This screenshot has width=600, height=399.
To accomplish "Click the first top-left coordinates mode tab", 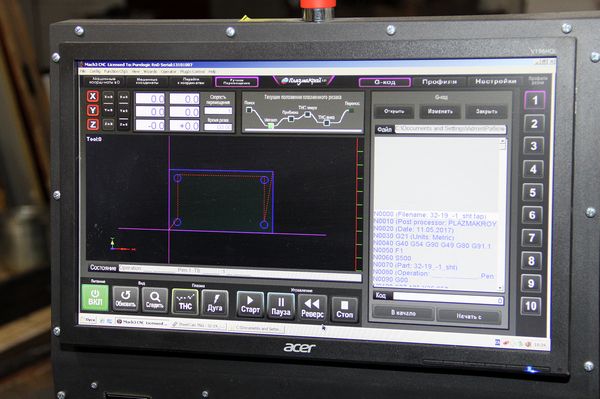I will [104, 81].
